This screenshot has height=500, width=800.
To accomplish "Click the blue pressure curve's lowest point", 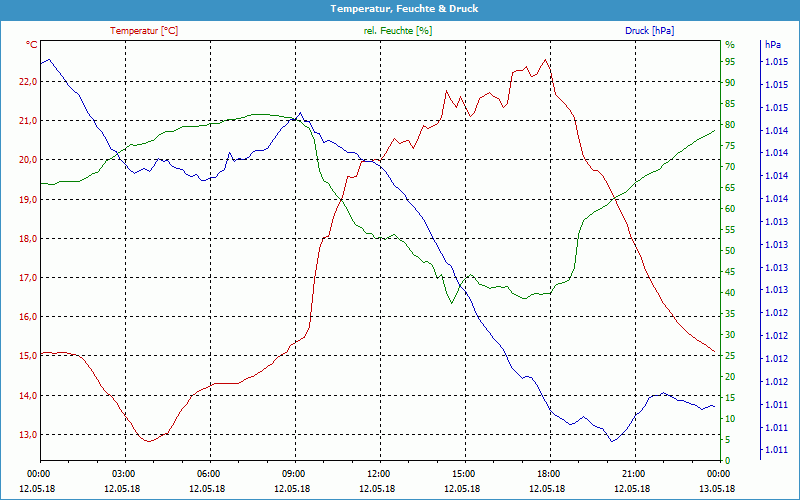I will click(611, 441).
